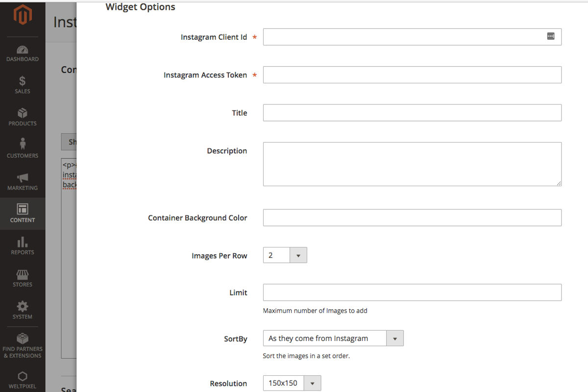Click the Instagram Client Id input field
This screenshot has height=392, width=588.
412,37
